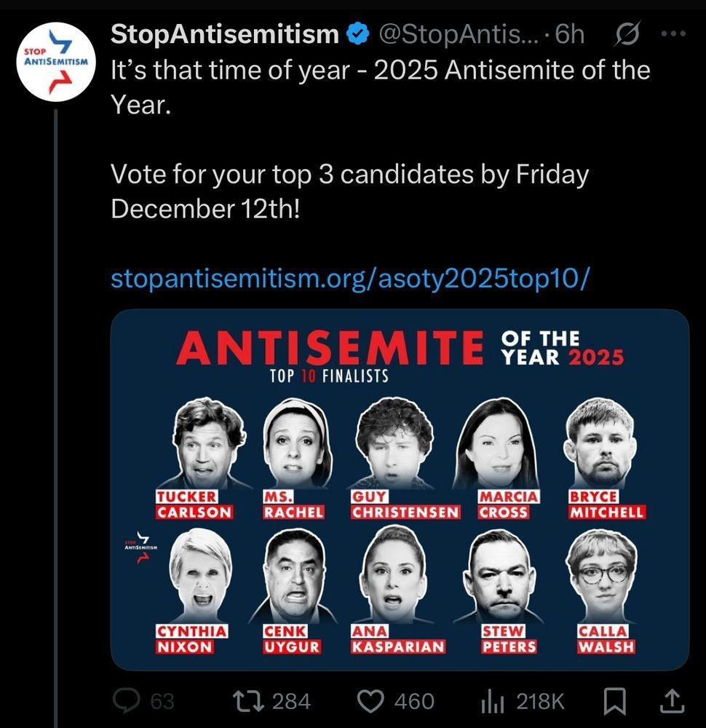The height and width of the screenshot is (728, 706).
Task: Click the reply speech bubble icon
Action: click(x=128, y=701)
